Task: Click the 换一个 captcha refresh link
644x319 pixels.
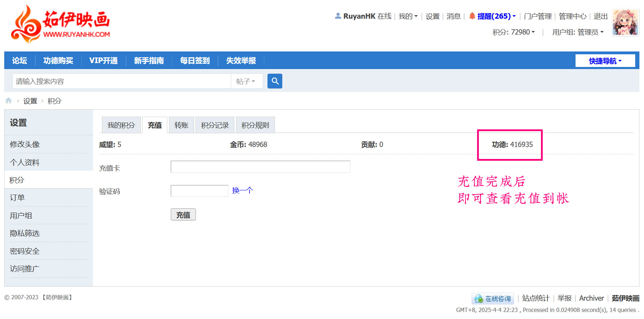Action: (x=242, y=191)
